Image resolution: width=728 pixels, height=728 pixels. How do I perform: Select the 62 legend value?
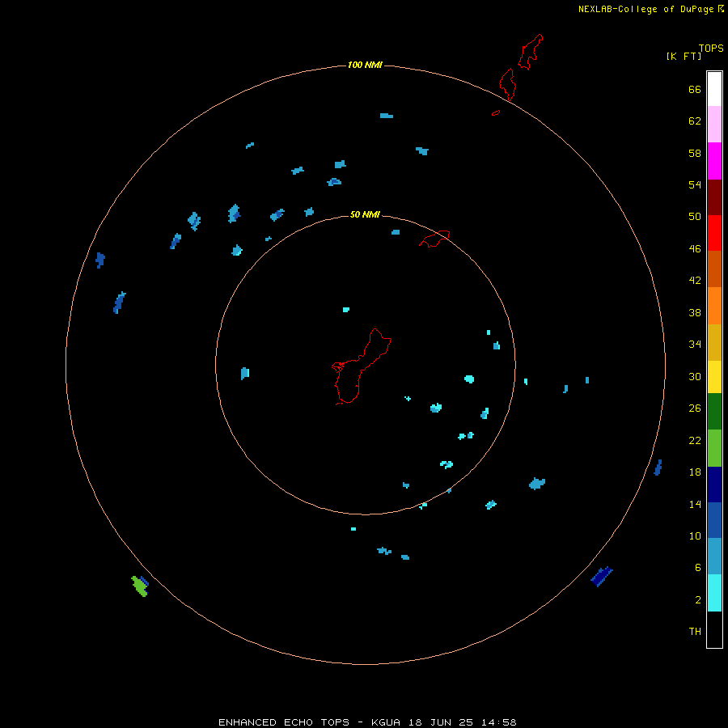tap(695, 121)
